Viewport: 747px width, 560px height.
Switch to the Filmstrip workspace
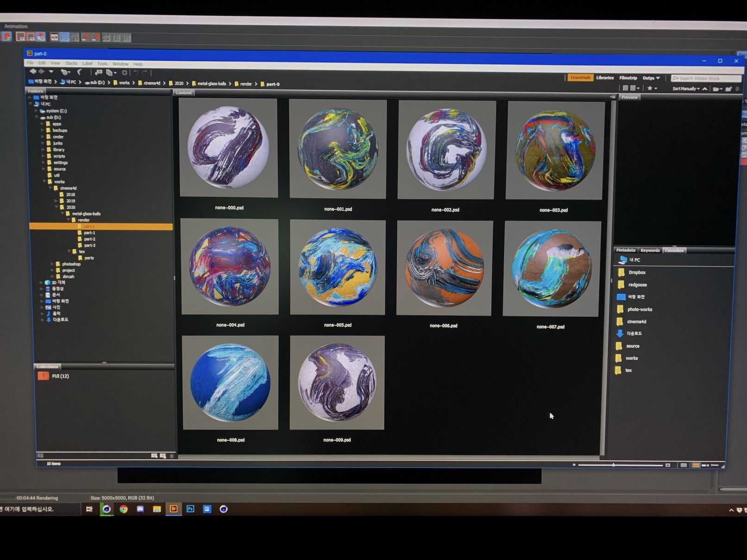click(x=628, y=78)
